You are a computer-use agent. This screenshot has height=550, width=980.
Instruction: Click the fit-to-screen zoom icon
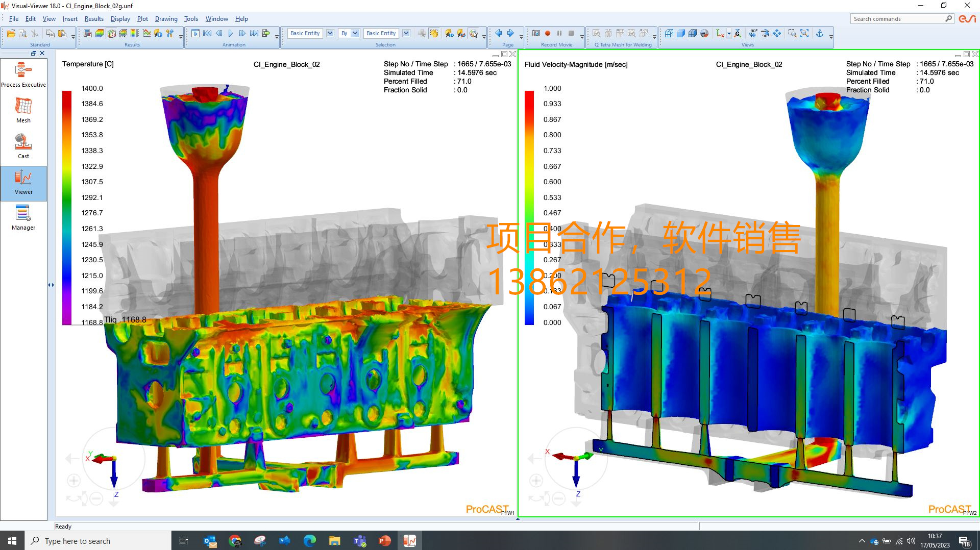(804, 33)
